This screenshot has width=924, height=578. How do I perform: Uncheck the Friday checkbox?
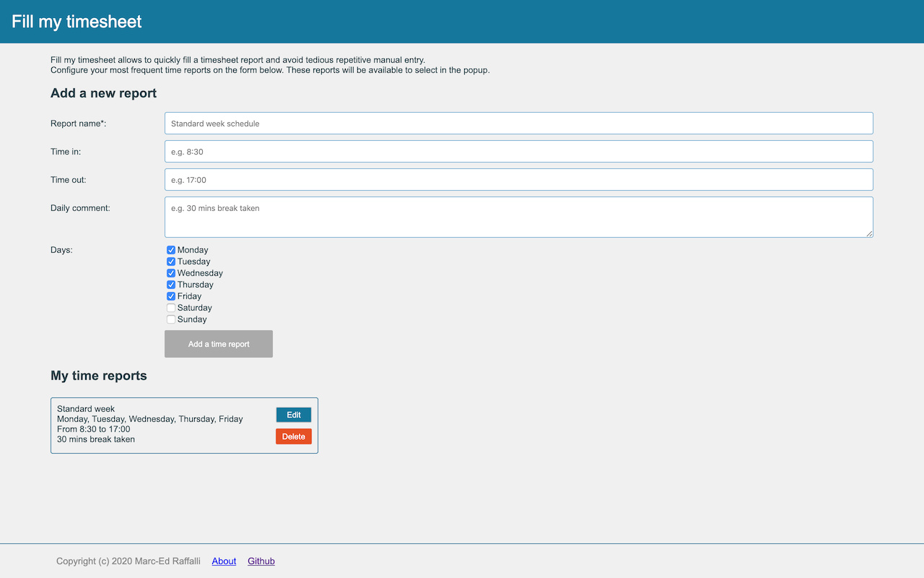171,296
